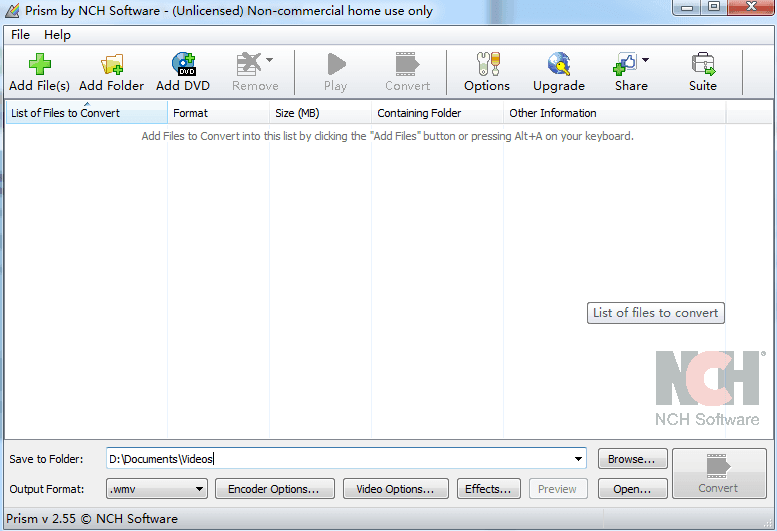Open the Remove button dropdown arrow
Screen dimensions: 777x531
coord(270,60)
